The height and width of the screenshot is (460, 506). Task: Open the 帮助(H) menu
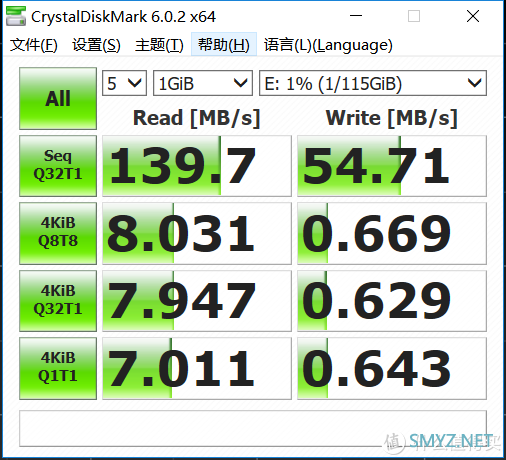tap(224, 44)
